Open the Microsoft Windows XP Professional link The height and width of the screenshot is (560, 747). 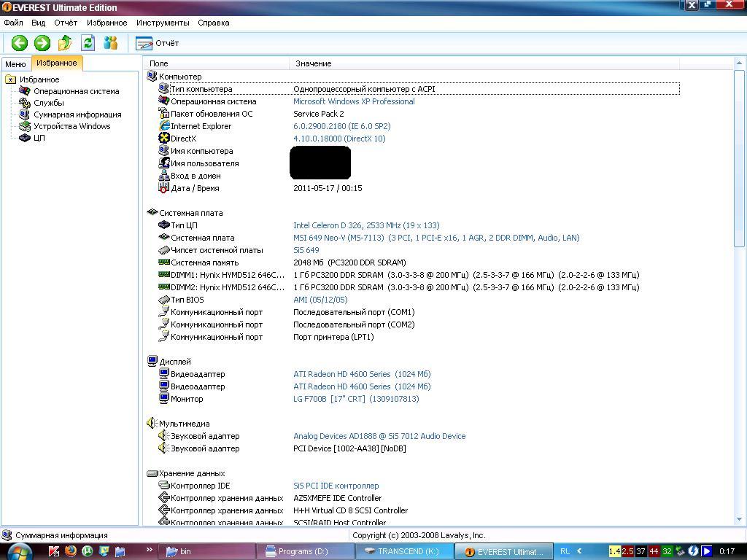(354, 101)
